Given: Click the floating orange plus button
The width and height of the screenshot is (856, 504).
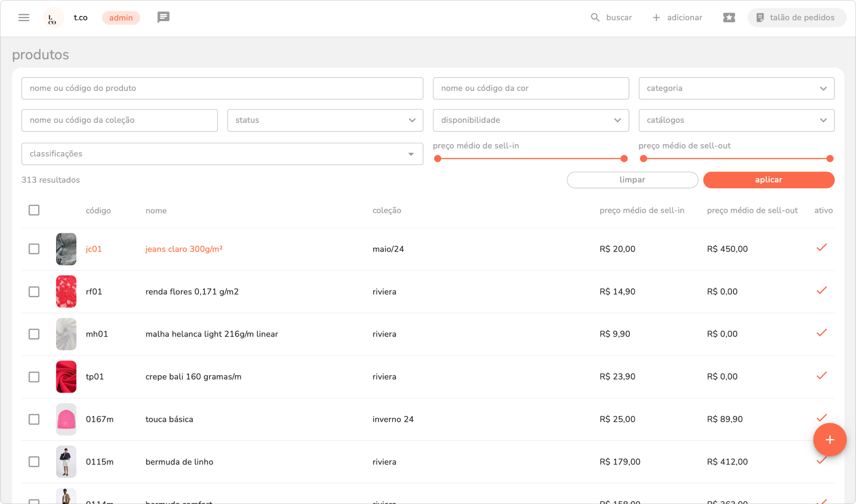Looking at the screenshot, I should pos(830,439).
